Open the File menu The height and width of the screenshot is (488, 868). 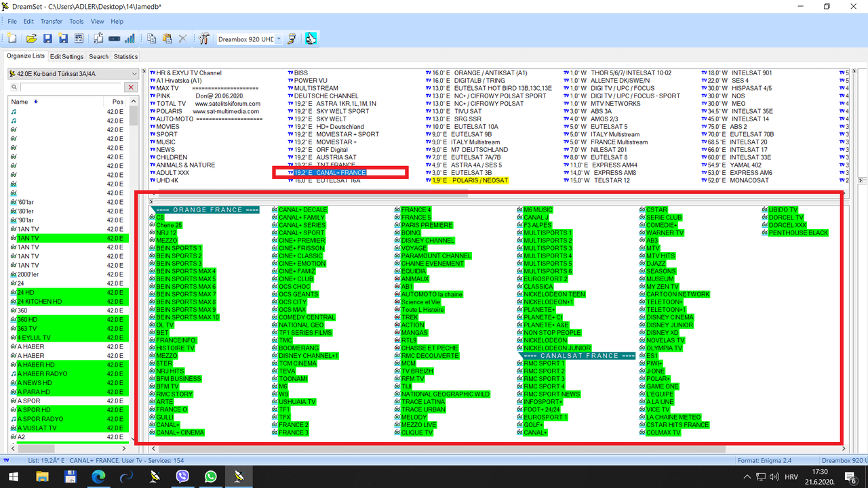pyautogui.click(x=12, y=22)
